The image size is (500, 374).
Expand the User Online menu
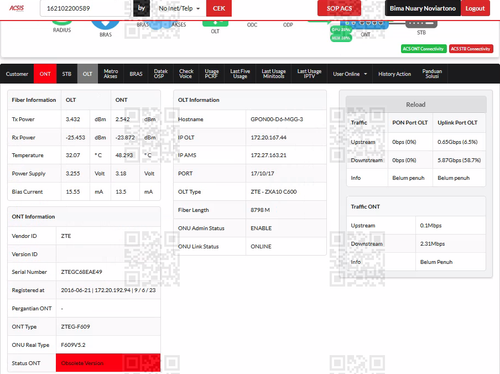pos(350,74)
